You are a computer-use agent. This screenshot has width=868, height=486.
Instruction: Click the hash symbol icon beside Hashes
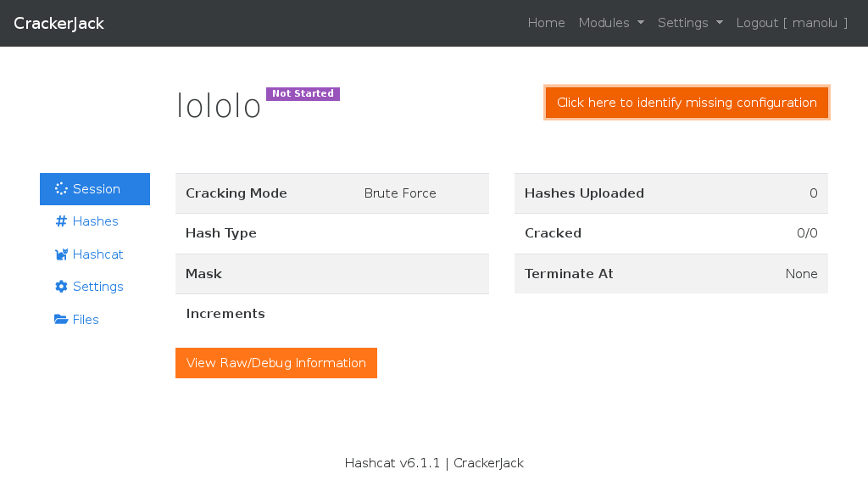point(61,221)
